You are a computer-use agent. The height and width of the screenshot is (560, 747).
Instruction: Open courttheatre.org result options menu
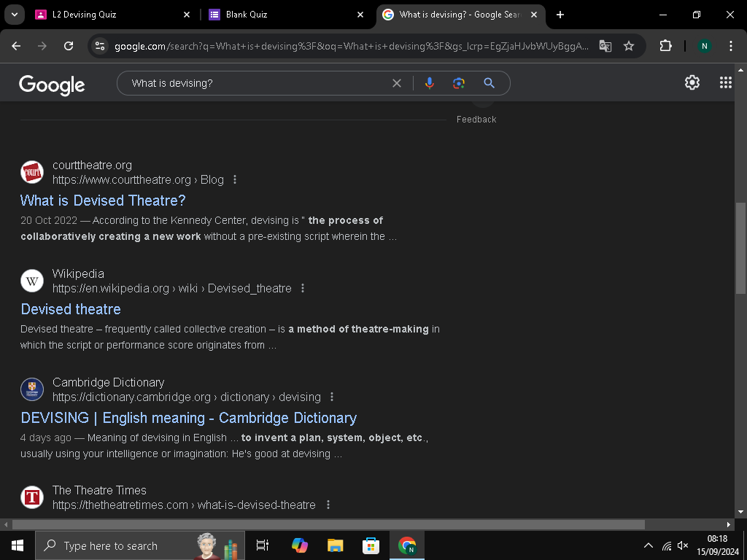(234, 179)
